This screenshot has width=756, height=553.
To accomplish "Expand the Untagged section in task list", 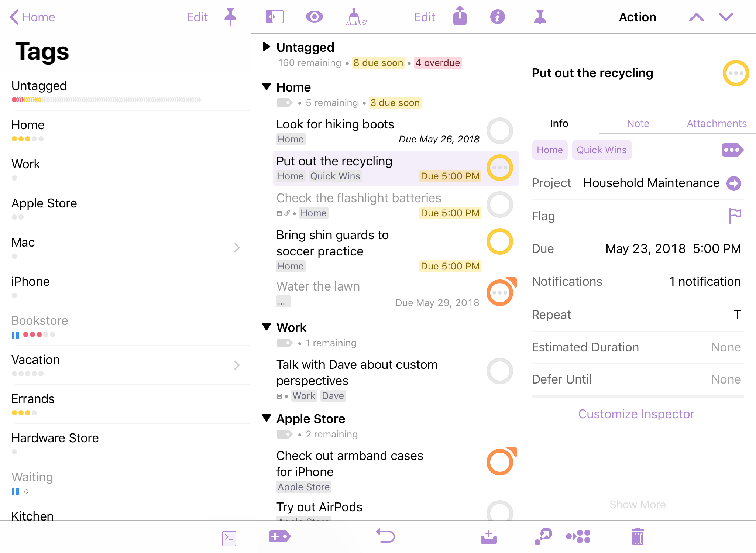I will pyautogui.click(x=267, y=47).
